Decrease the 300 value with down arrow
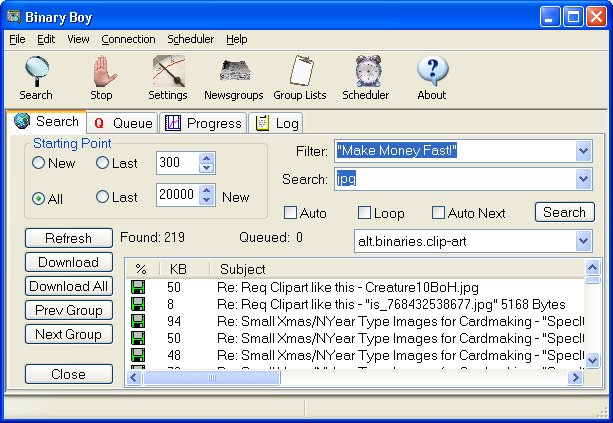 pos(207,168)
